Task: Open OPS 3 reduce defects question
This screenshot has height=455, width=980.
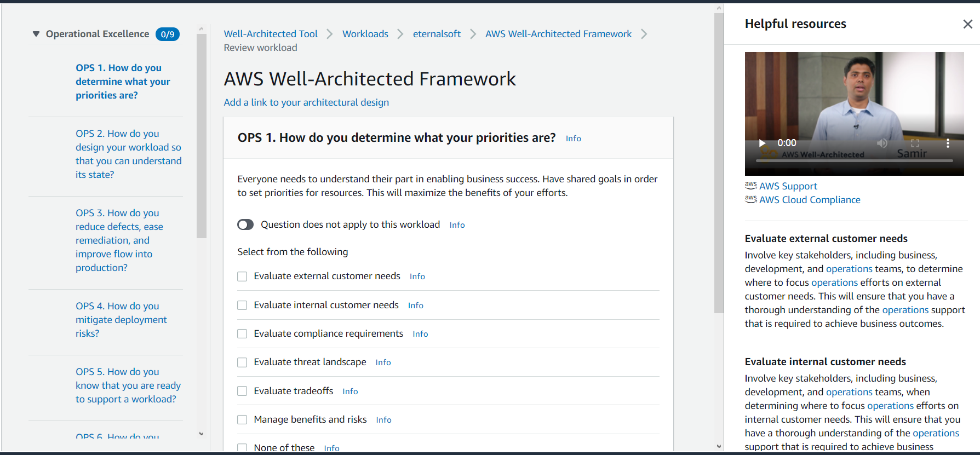Action: [119, 240]
